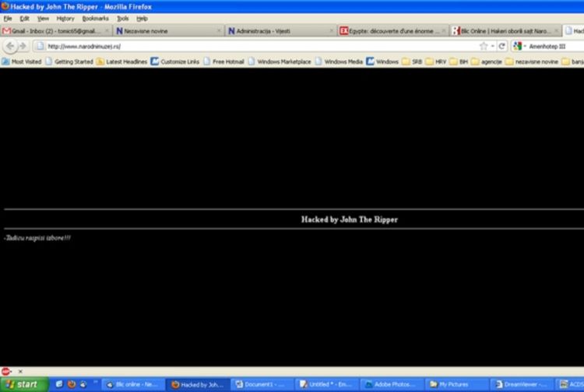Click the Amenhotep III search field

click(x=556, y=46)
